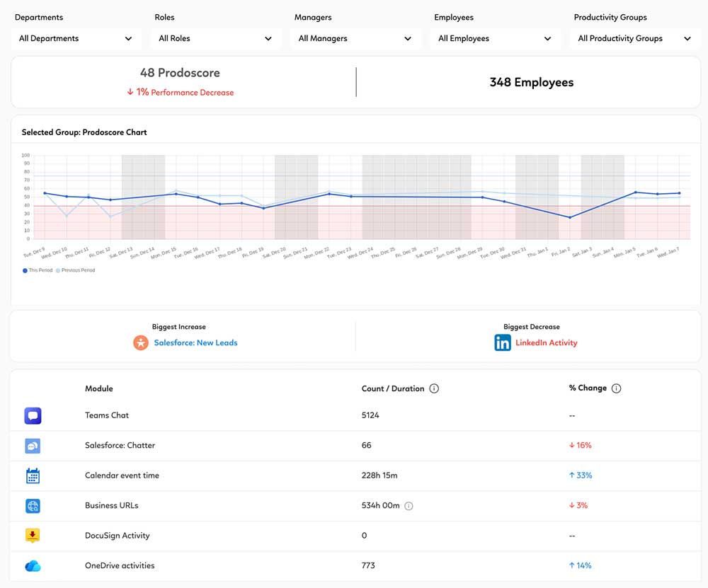
Task: Open Salesforce: New Leads link
Action: (195, 342)
